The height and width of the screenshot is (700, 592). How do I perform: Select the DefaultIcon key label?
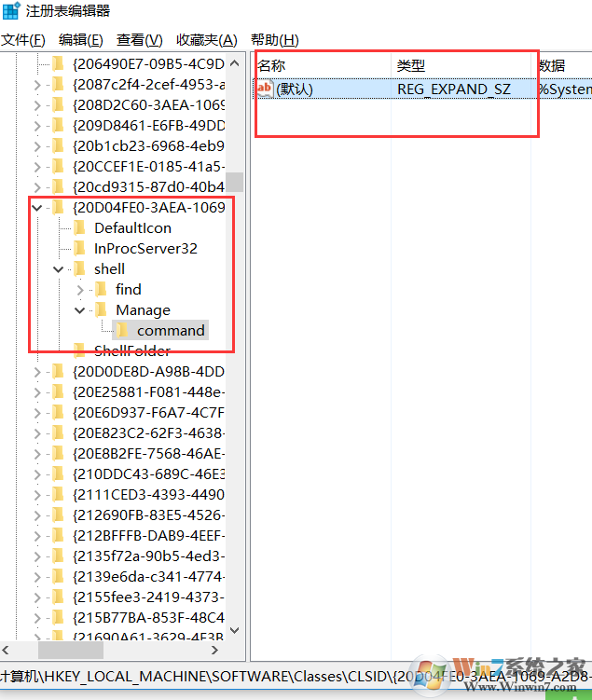[132, 228]
